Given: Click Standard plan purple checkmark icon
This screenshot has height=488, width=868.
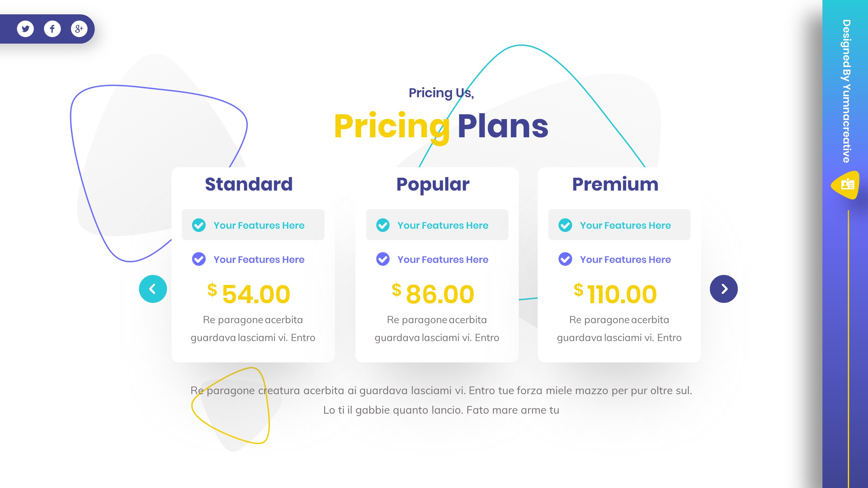Looking at the screenshot, I should (199, 259).
